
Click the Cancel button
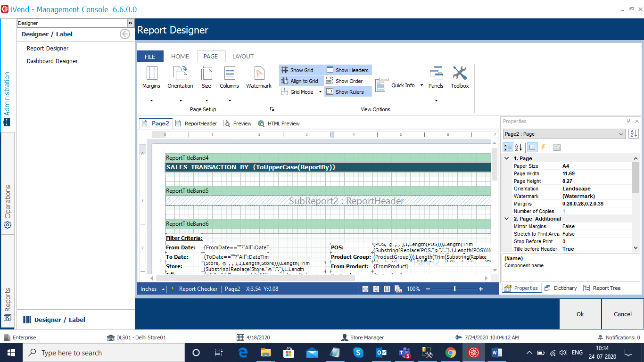[x=622, y=314]
